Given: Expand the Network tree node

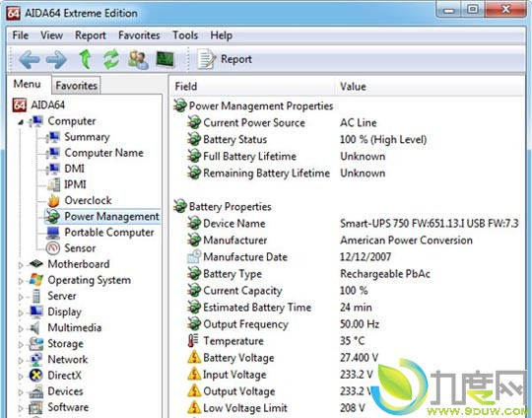Looking at the screenshot, I should click(21, 360).
